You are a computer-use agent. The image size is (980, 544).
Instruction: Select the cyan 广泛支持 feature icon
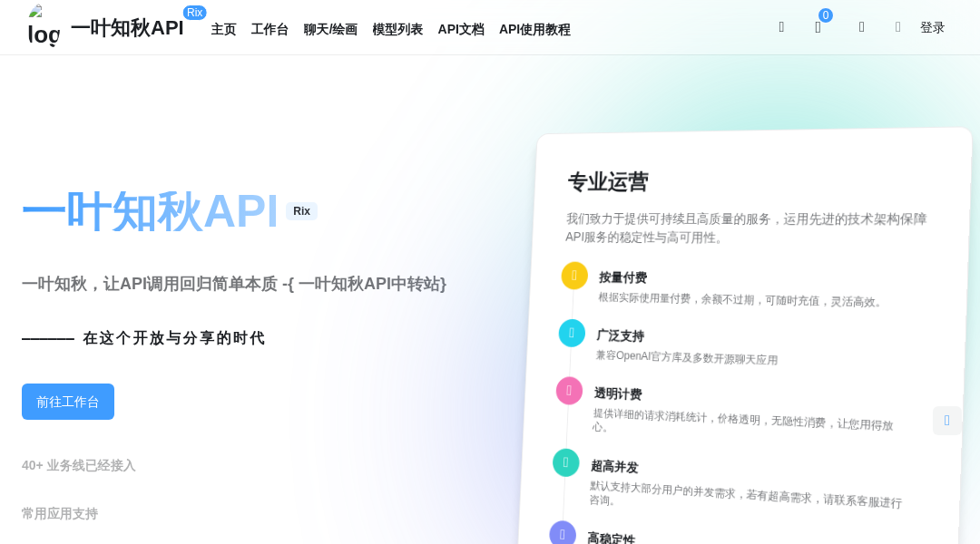(x=572, y=333)
